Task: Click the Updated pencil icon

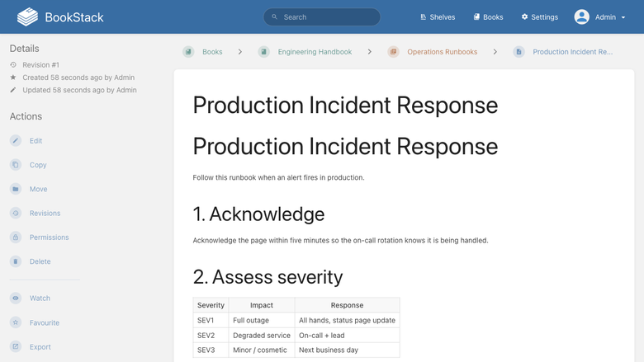Action: tap(13, 90)
